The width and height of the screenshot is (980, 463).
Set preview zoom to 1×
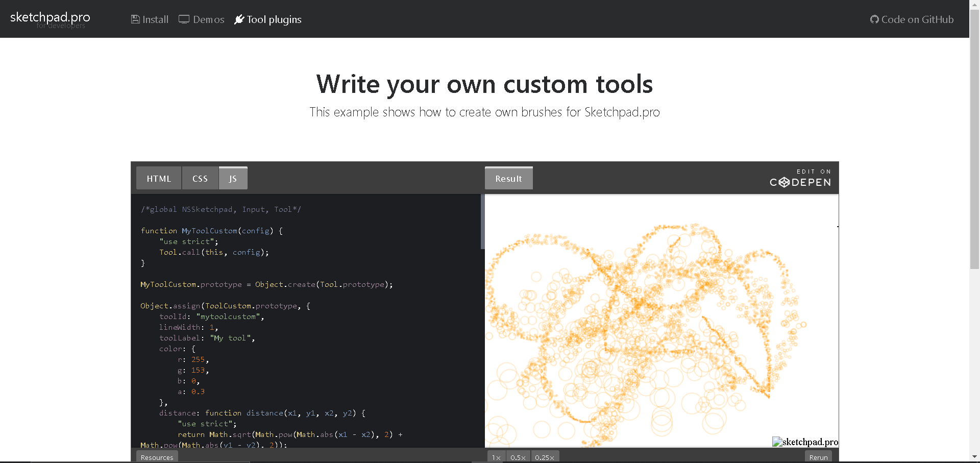[x=496, y=457]
